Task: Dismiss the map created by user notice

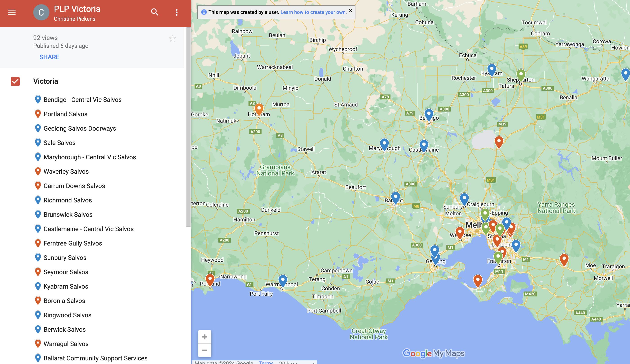Action: tap(350, 11)
